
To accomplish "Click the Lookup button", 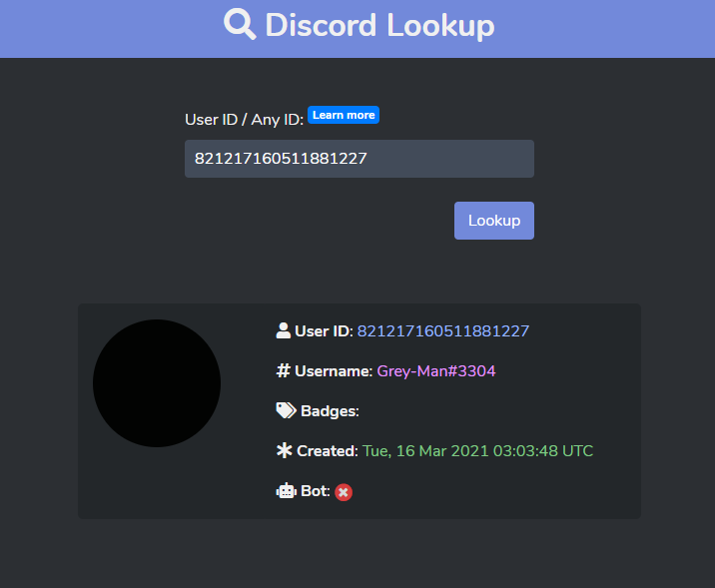I will [494, 221].
